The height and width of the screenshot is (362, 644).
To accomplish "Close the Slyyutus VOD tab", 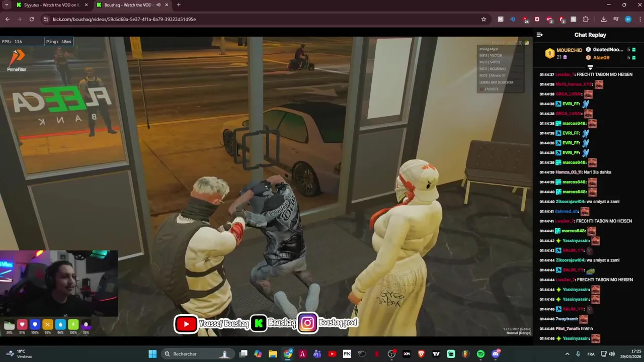I will [x=86, y=5].
